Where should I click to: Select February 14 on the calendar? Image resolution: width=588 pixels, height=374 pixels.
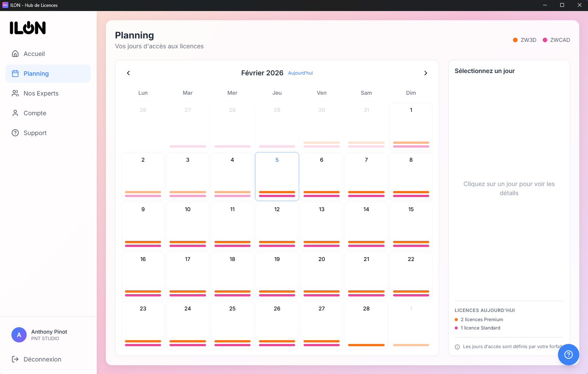coord(366,226)
